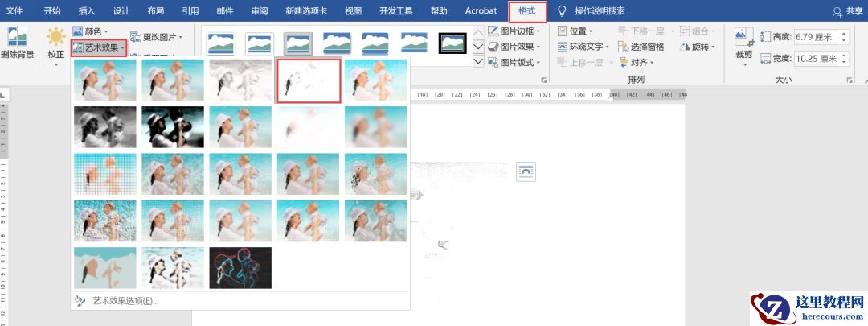
Task: Switch to the Design (设计) tab
Action: [121, 11]
